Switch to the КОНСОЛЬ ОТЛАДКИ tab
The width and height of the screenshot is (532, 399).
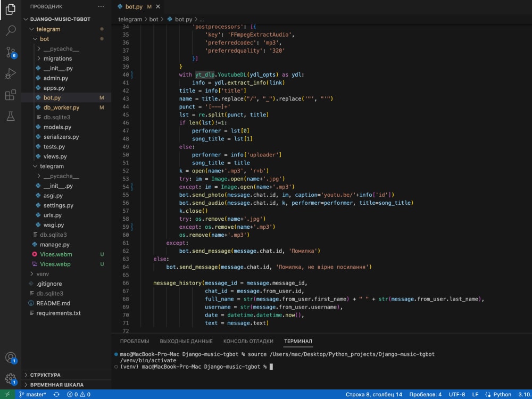click(248, 341)
